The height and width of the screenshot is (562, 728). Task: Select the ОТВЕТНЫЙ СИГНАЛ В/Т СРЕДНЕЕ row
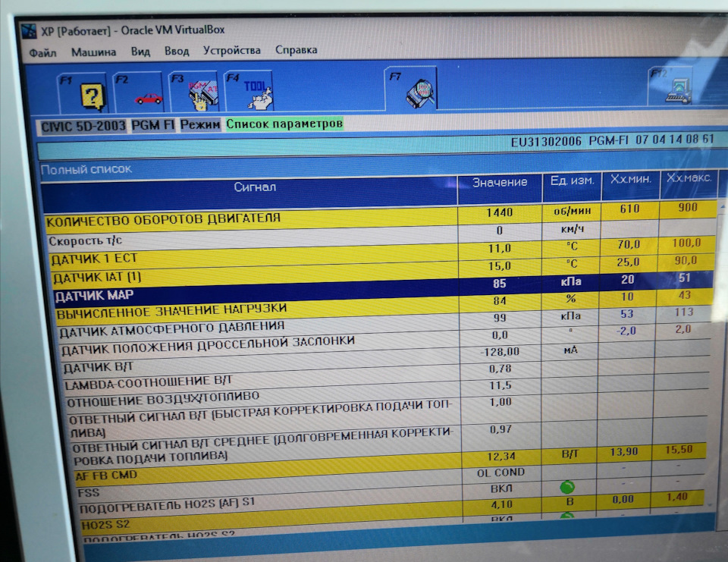tap(390, 443)
